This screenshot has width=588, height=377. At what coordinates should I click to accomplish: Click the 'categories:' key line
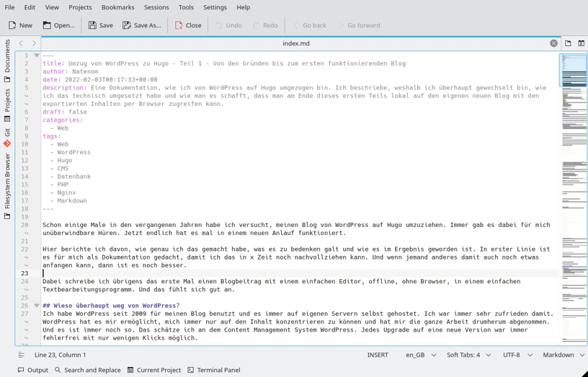click(63, 120)
